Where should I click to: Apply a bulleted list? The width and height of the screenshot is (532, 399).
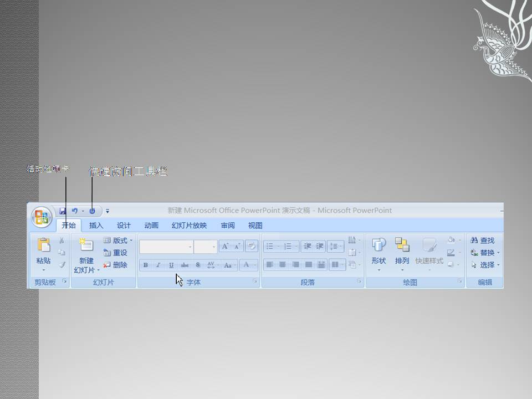[x=270, y=246]
